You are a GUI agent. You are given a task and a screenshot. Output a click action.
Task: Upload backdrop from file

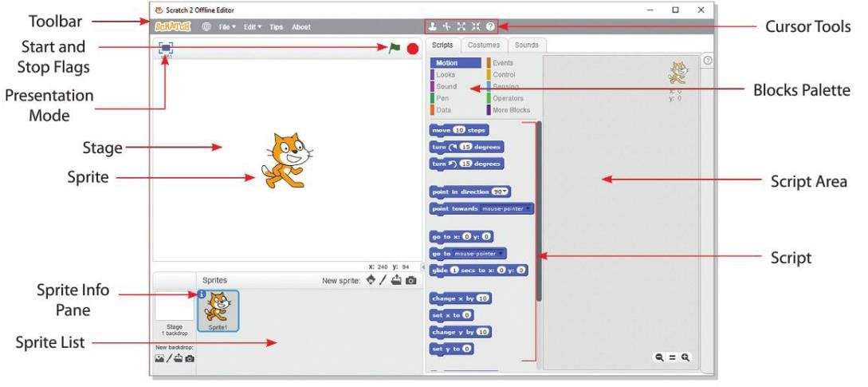tap(179, 359)
